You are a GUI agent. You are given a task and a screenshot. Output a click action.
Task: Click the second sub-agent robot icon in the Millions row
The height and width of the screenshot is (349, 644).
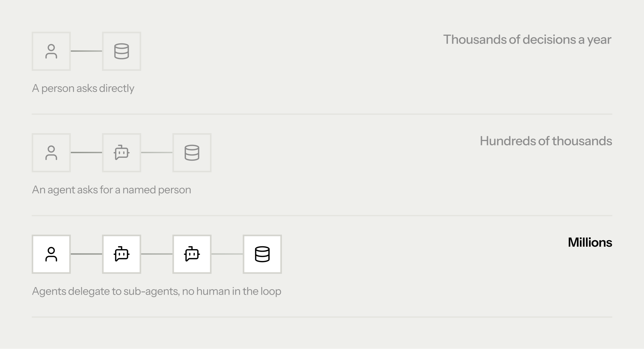tap(192, 254)
